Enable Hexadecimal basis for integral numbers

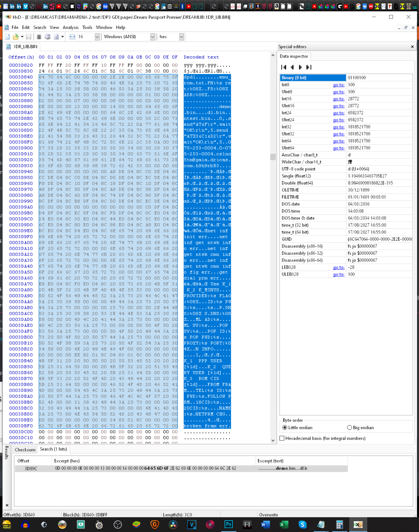coord(323,438)
